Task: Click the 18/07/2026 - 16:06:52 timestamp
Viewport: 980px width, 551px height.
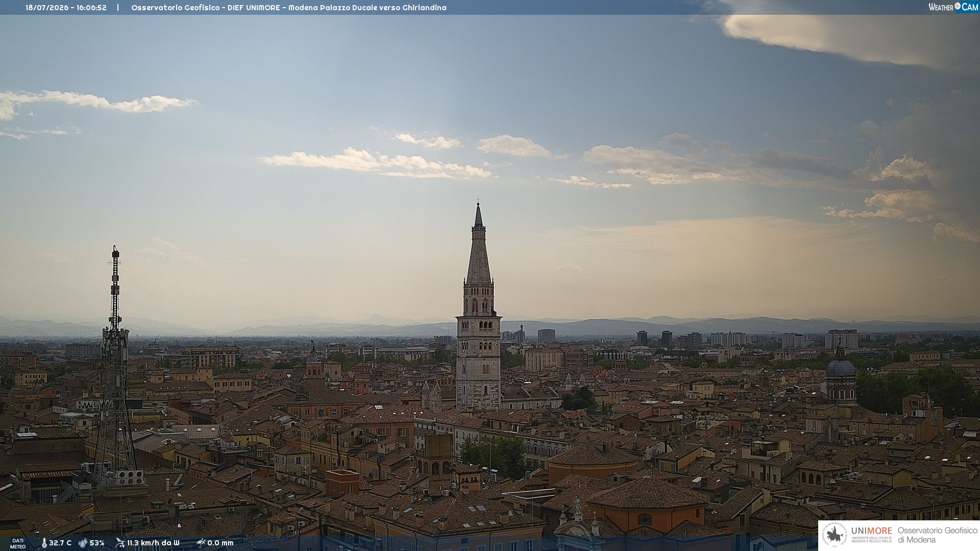Action: pos(66,8)
